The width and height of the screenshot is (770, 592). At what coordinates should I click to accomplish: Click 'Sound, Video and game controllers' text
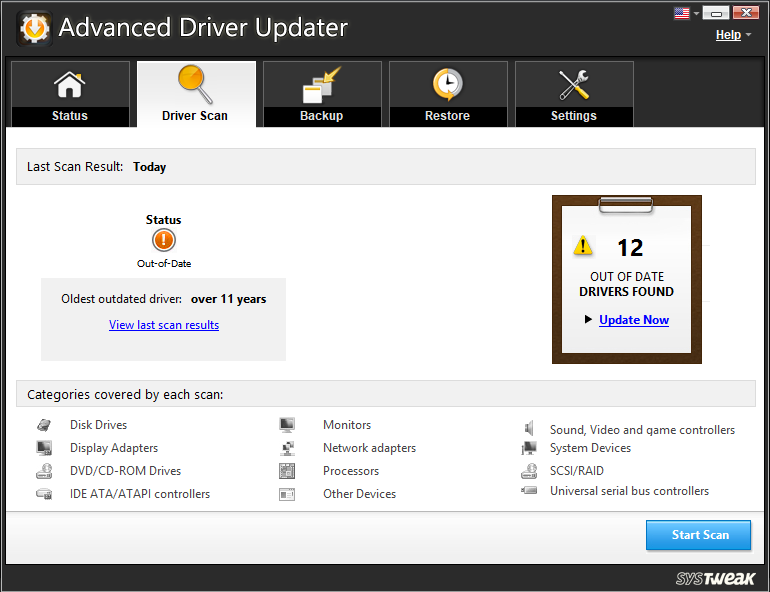point(642,430)
